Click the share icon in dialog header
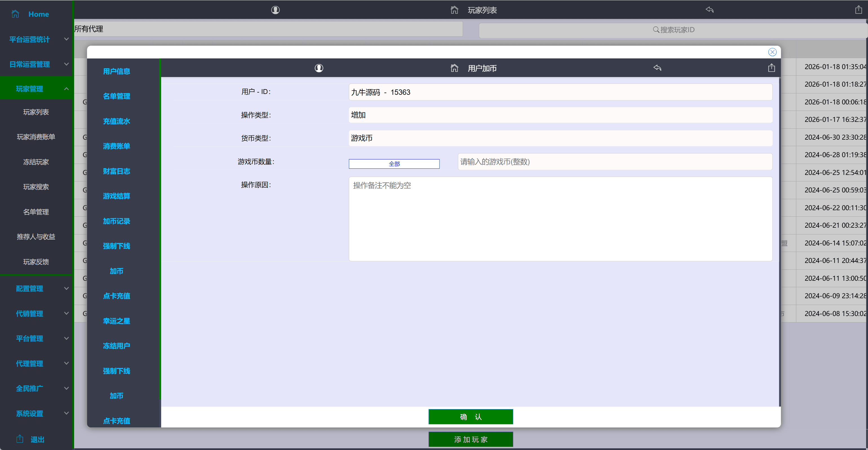 [x=771, y=68]
